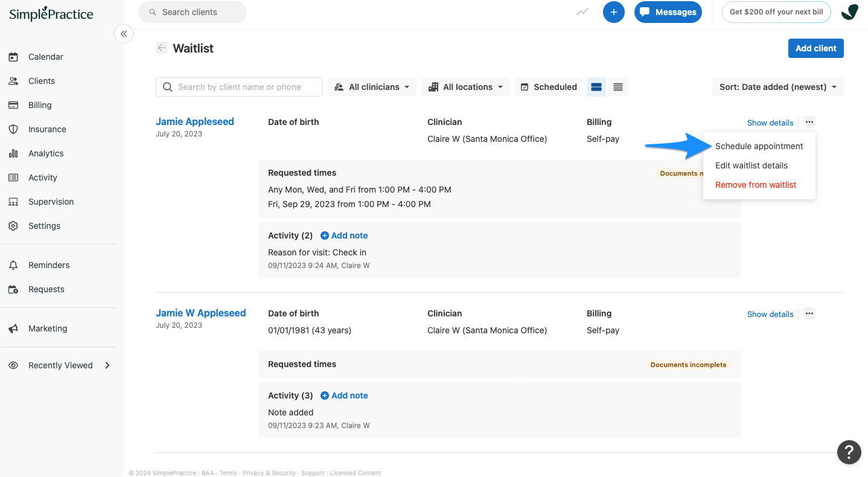
Task: Click the text 'Reason for visit: Check in'
Action: pyautogui.click(x=317, y=252)
